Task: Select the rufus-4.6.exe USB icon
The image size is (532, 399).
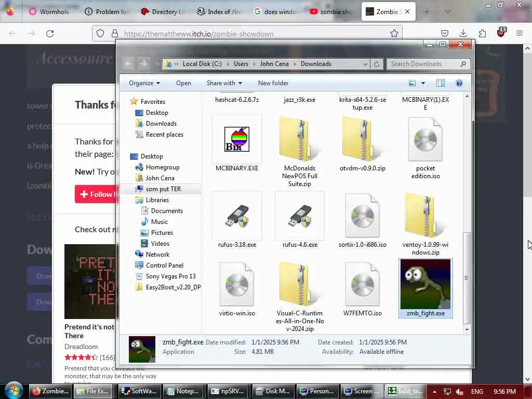Action: pyautogui.click(x=300, y=216)
